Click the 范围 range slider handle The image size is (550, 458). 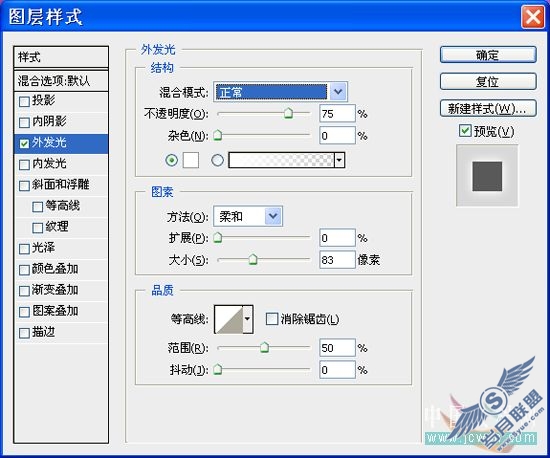click(x=264, y=348)
